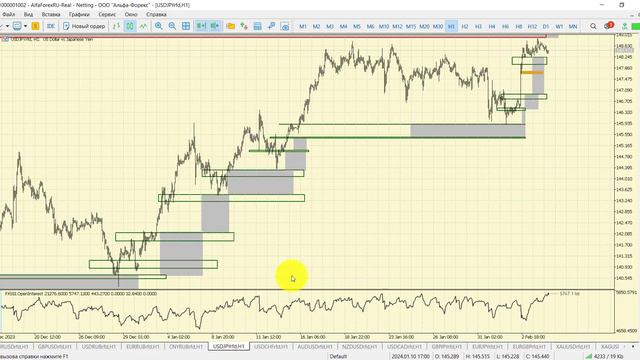Select the M5 timeframe
Viewport: 640px width, 360px height.
(x=357, y=26)
